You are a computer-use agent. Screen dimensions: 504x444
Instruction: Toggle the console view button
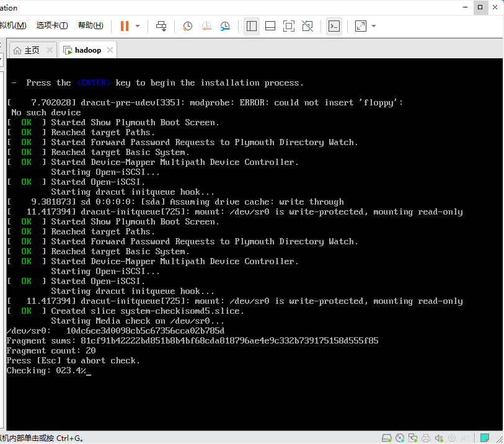[334, 26]
